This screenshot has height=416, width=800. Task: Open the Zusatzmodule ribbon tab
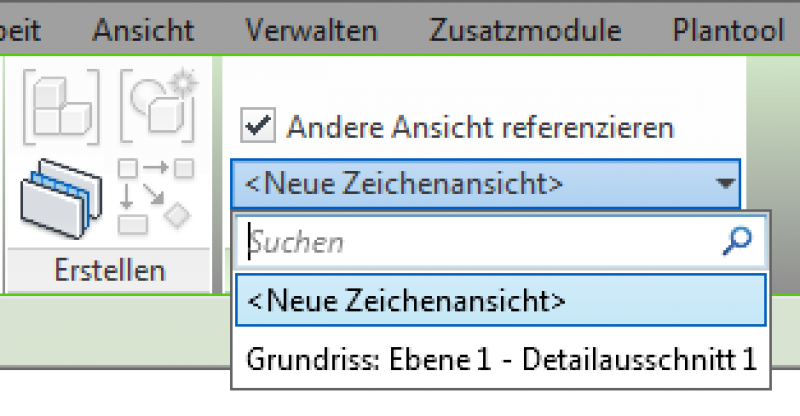pos(525,30)
